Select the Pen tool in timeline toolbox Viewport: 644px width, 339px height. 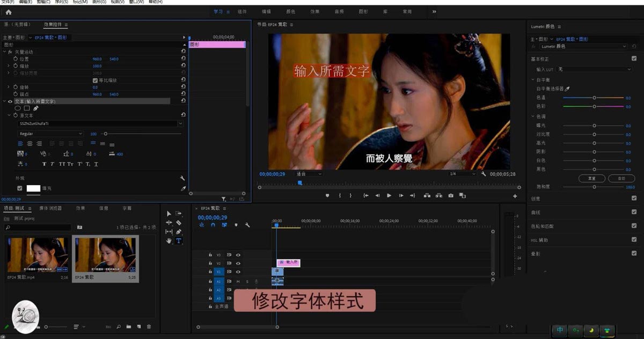point(179,232)
